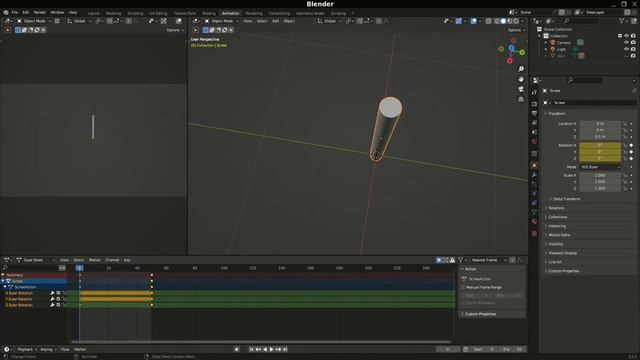Open Object properties tab icon (orange square)
The image size is (640, 360).
click(x=534, y=166)
